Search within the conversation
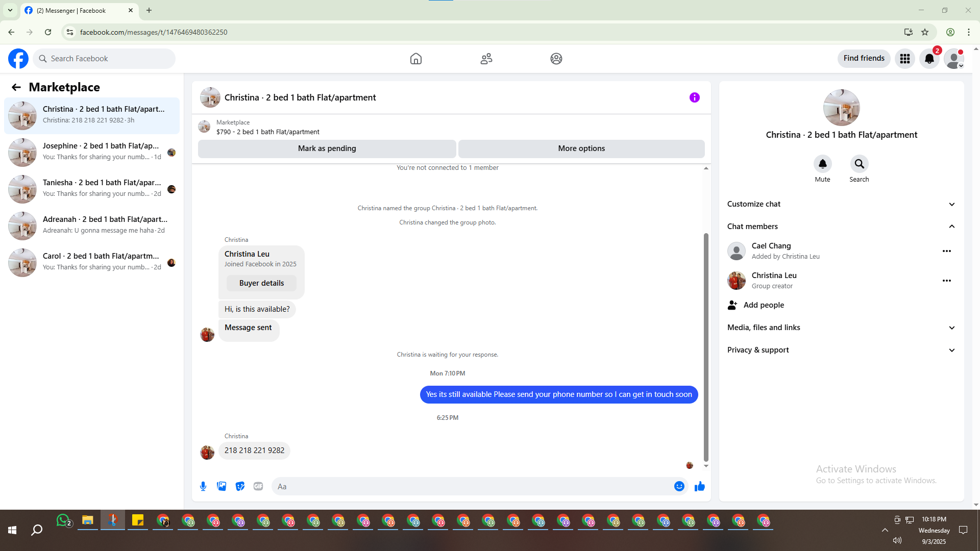This screenshot has width=980, height=551. pyautogui.click(x=860, y=164)
